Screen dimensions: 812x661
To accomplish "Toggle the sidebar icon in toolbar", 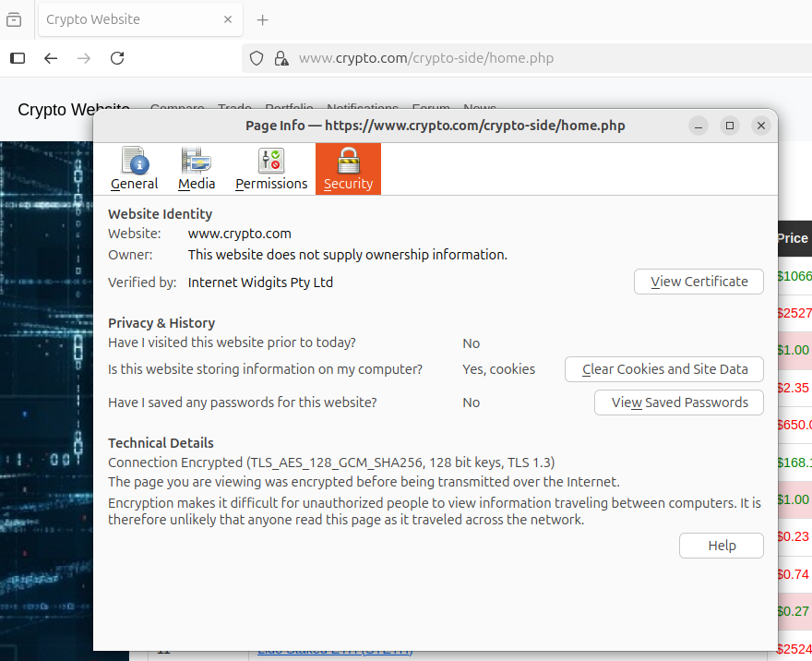I will [18, 58].
